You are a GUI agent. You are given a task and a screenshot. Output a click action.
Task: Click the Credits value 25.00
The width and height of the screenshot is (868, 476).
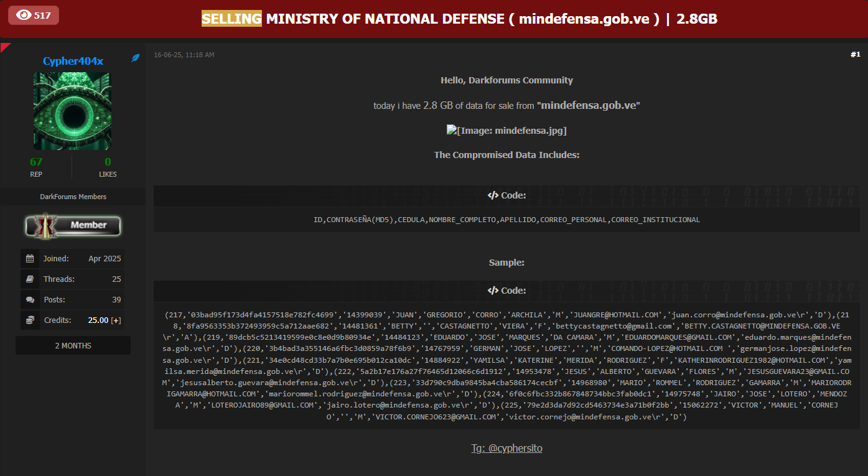[x=98, y=320]
